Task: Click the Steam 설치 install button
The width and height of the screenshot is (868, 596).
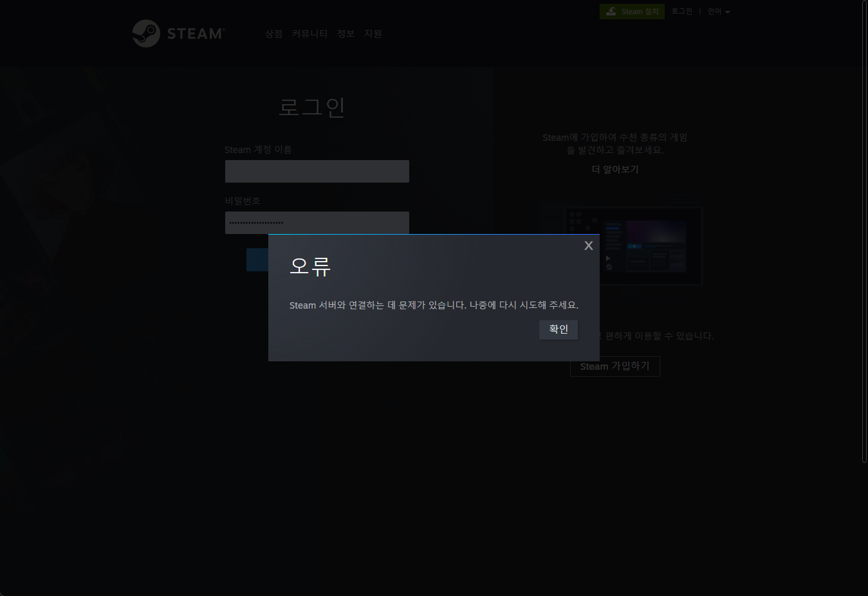Action: [632, 12]
